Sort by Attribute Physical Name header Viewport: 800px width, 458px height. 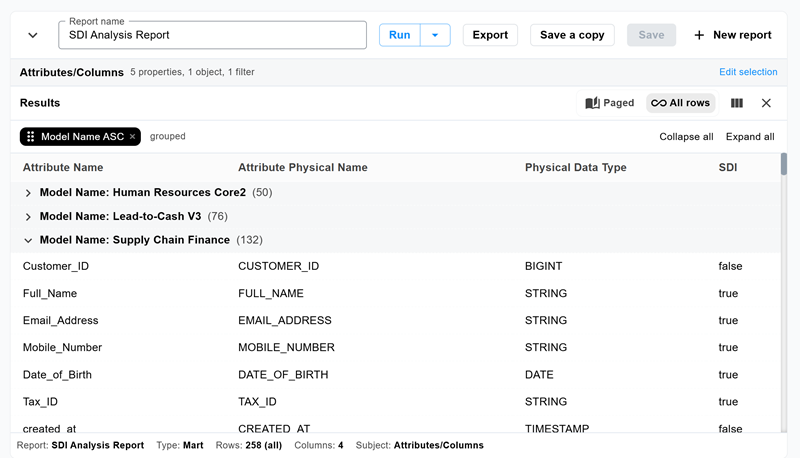pos(303,167)
